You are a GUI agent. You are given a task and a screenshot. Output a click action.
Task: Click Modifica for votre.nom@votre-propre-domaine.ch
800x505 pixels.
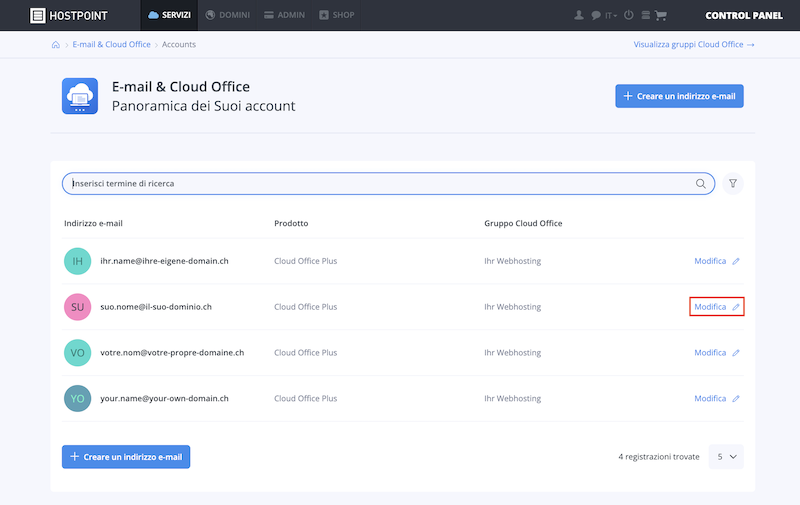710,353
